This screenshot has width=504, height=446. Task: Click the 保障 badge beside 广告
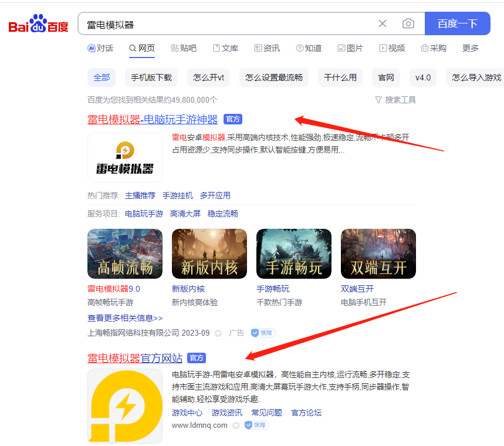click(x=263, y=333)
